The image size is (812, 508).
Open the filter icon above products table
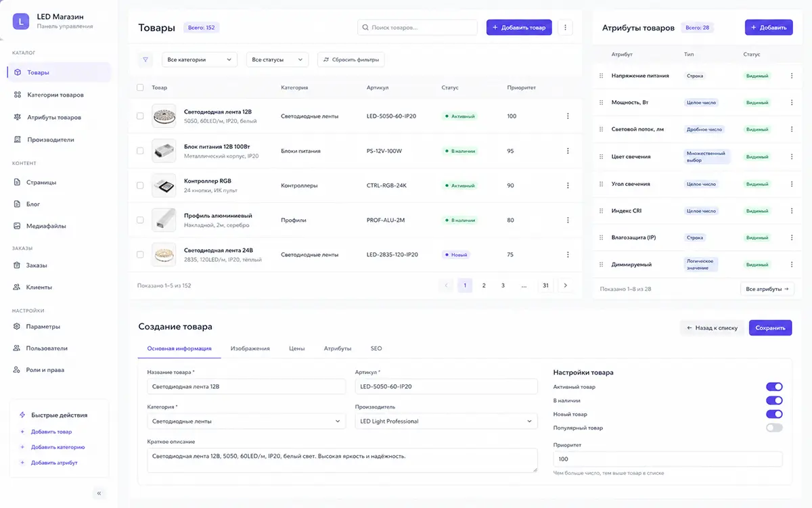coord(145,60)
